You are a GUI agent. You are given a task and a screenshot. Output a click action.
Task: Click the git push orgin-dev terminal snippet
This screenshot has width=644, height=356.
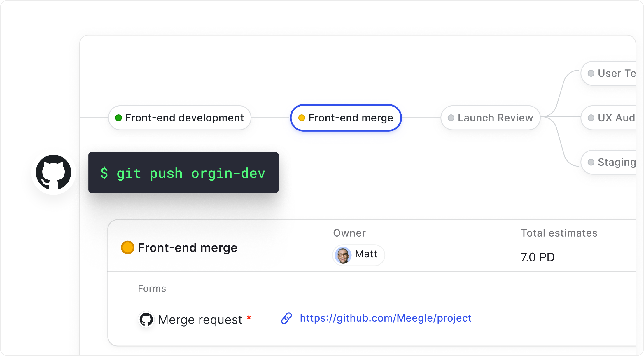click(x=183, y=173)
